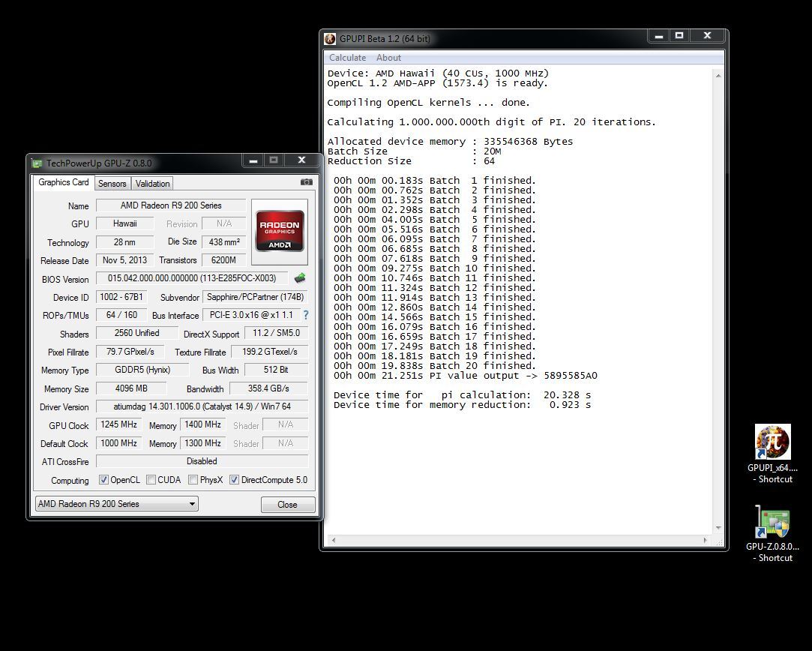Click the BIOS save chip icon

pos(300,278)
